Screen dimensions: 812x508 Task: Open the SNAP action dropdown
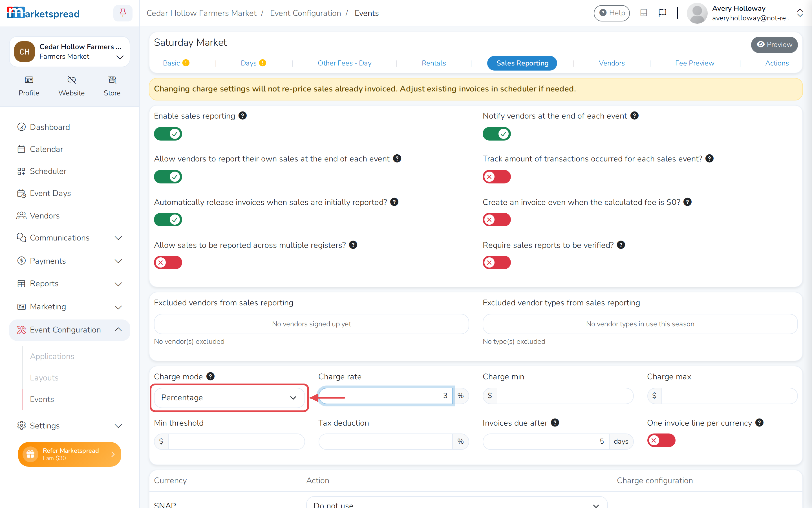coord(457,502)
